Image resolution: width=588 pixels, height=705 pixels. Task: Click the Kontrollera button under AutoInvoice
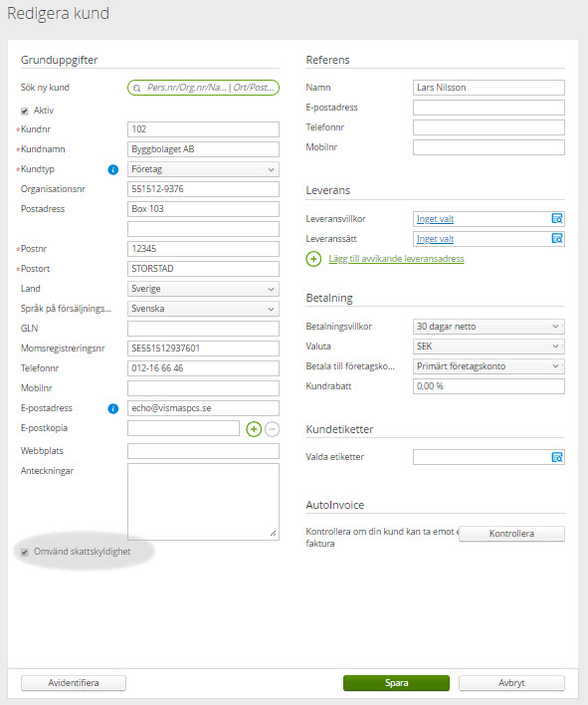tap(511, 534)
